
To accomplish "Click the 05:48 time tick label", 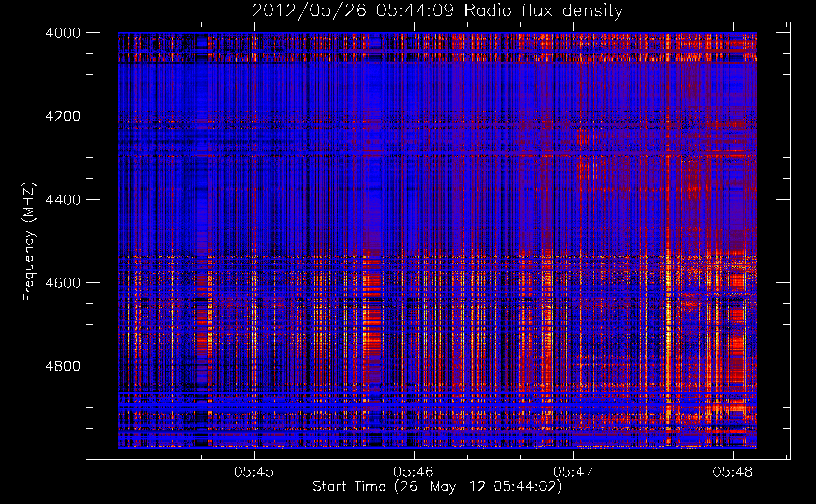I will point(733,472).
